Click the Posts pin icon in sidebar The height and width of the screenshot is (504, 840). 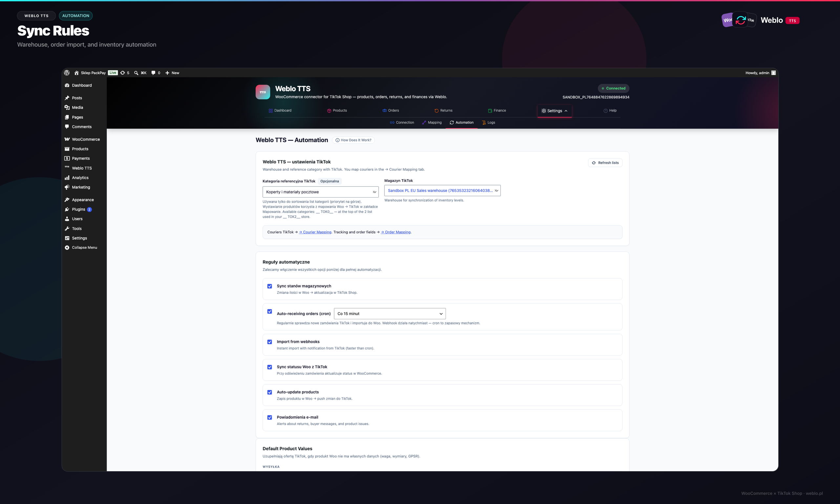[x=67, y=98]
